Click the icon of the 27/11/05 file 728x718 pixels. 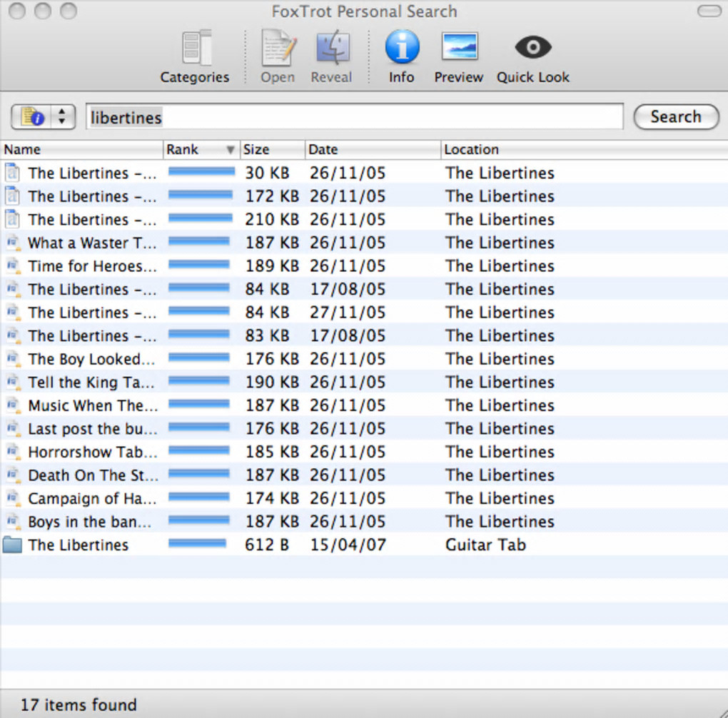pos(13,312)
